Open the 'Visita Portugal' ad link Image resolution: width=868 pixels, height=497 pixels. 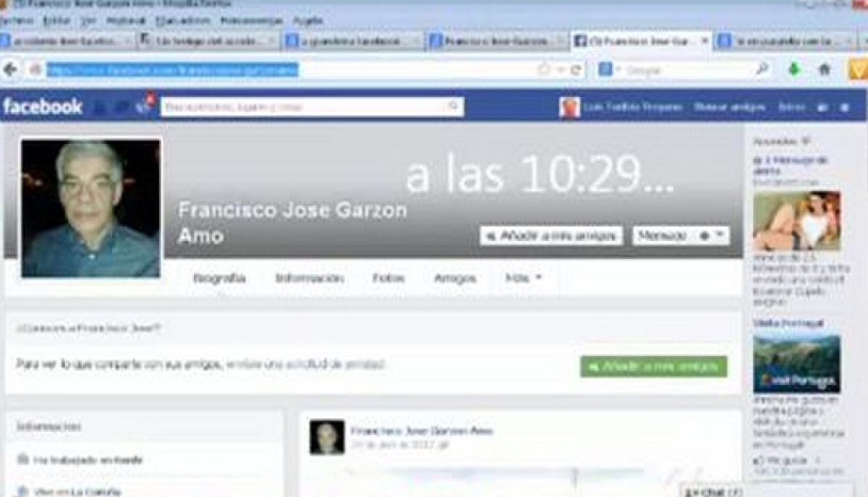(788, 323)
